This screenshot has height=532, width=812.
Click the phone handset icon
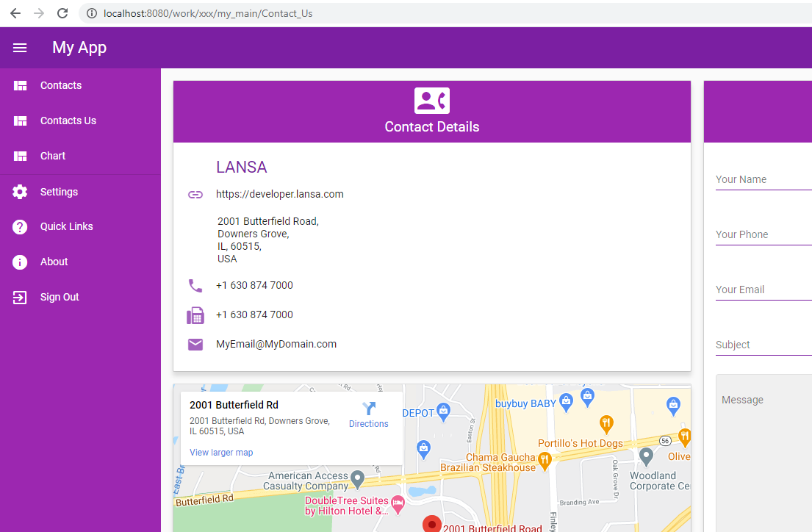pos(195,285)
